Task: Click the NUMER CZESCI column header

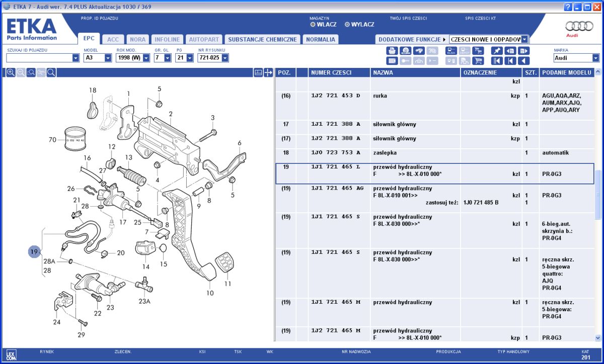Action: [x=339, y=73]
